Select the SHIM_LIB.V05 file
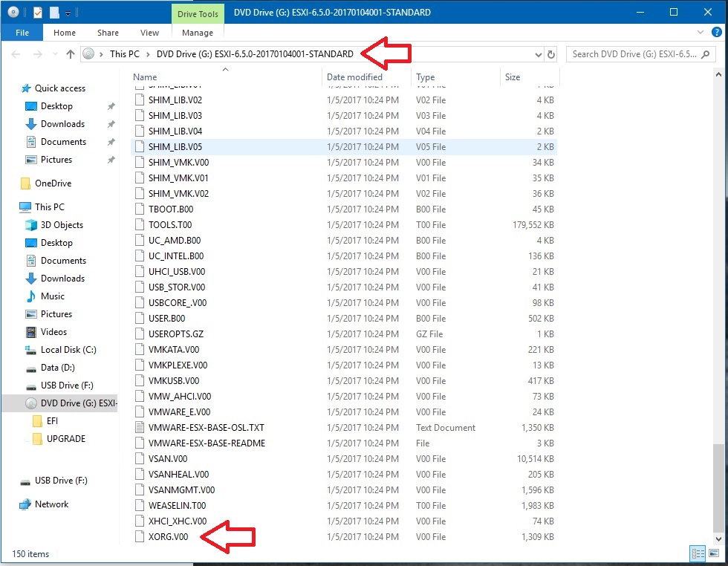Viewport: 728px width, 566px height. click(344, 147)
